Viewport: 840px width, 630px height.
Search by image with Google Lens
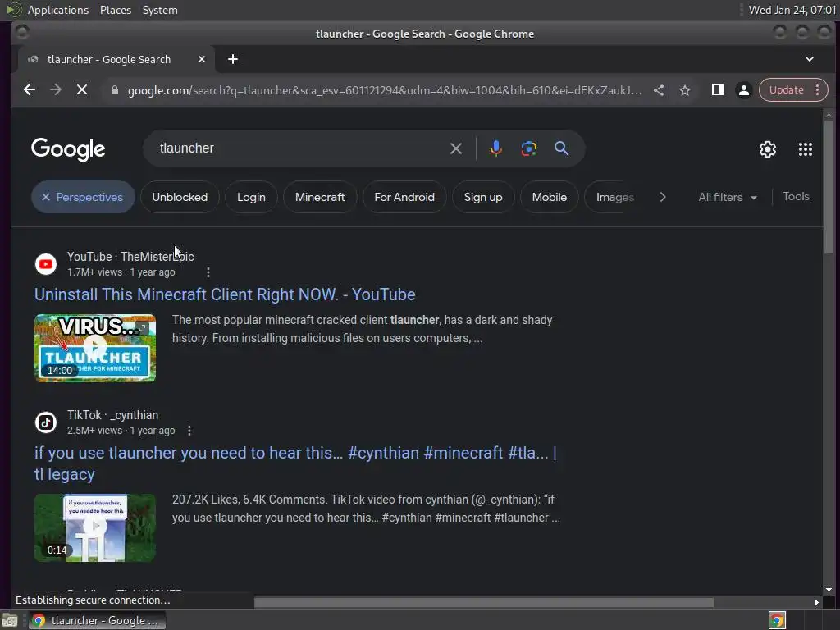[x=529, y=148]
